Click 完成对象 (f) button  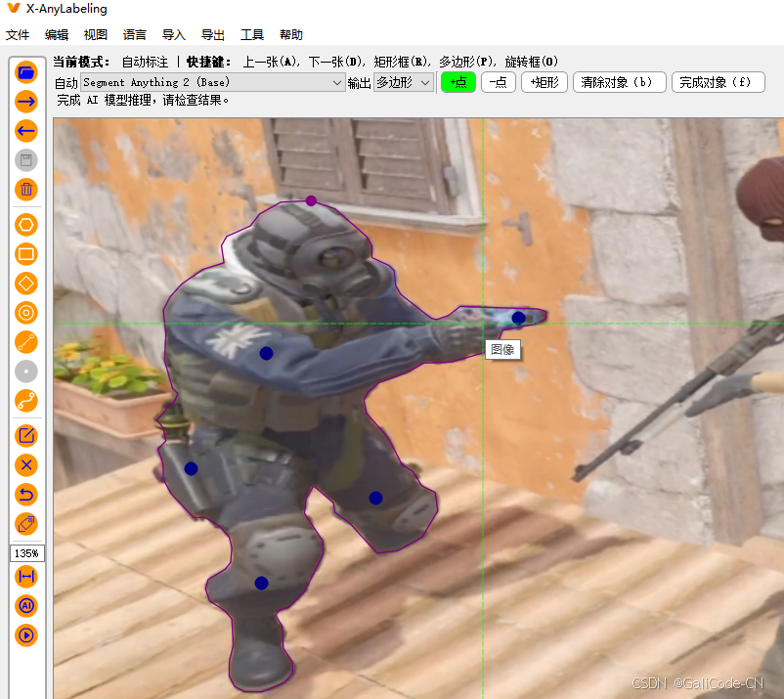718,82
